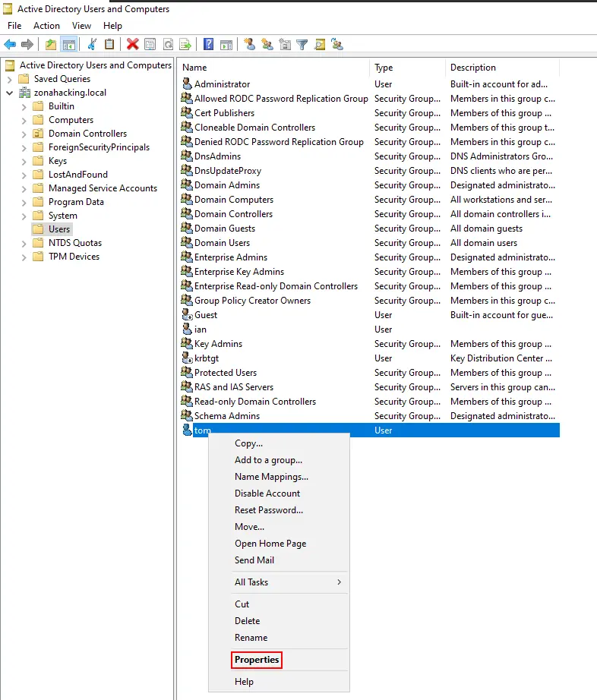Open the Action menu
Screen dimensions: 597x700
click(x=46, y=26)
